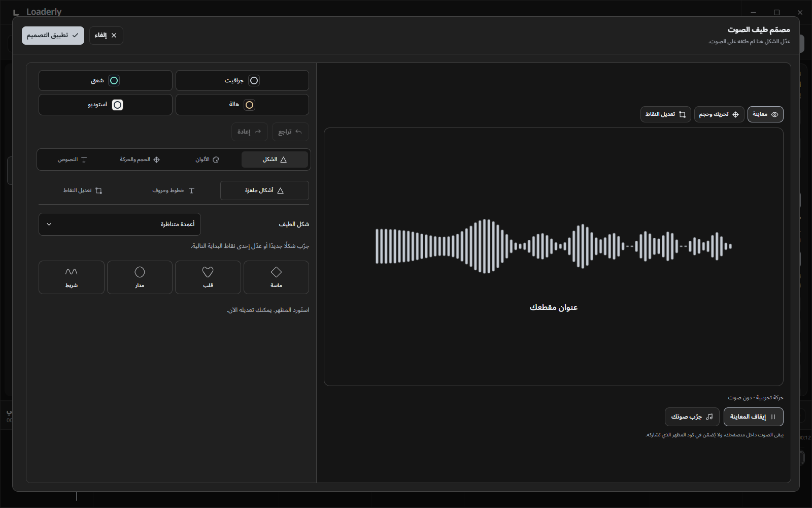Click the مصمّم طيف الصوت dialog title

(759, 30)
